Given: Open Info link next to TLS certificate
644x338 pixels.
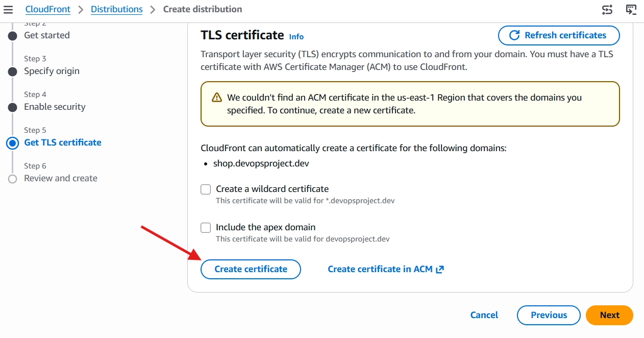Looking at the screenshot, I should 296,37.
